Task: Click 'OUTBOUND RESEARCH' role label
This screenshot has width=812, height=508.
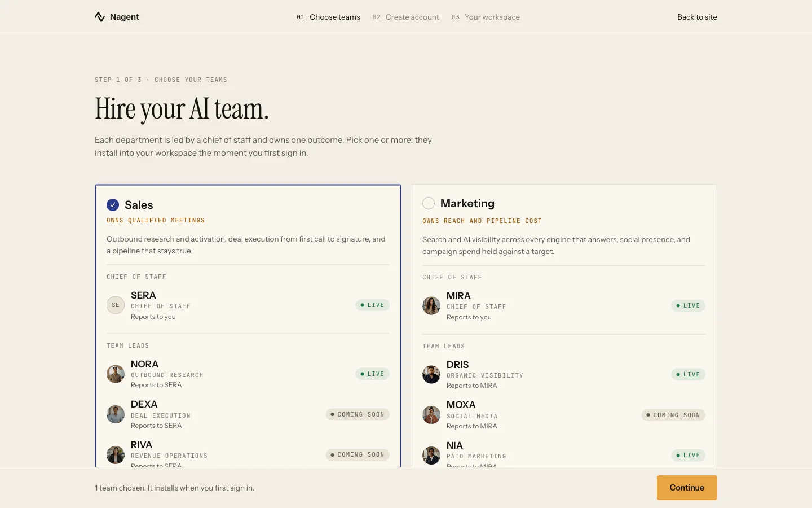Action: (x=167, y=375)
